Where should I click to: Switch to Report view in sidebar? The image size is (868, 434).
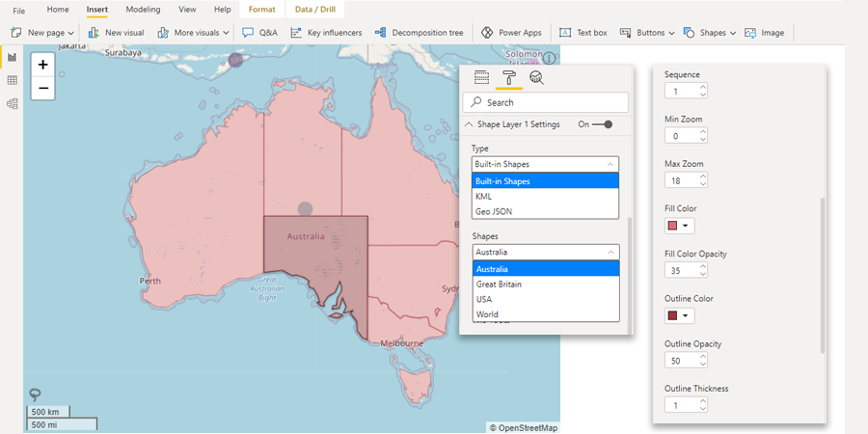click(x=12, y=58)
